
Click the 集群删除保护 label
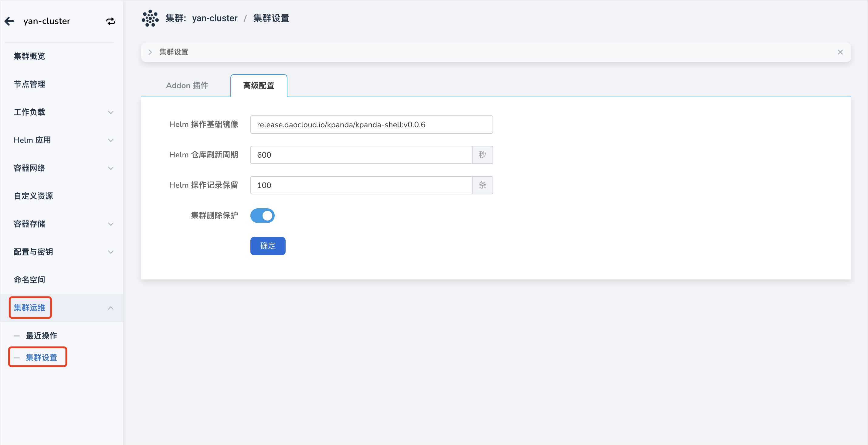point(214,215)
